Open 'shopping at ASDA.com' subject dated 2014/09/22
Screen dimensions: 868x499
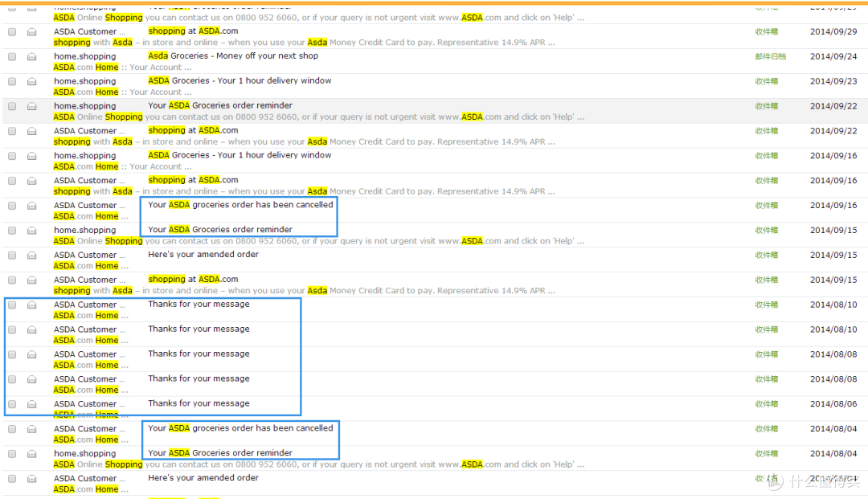pyautogui.click(x=193, y=130)
